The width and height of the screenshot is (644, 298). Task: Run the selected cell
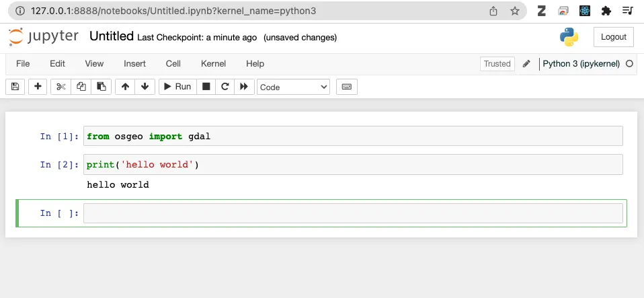177,87
